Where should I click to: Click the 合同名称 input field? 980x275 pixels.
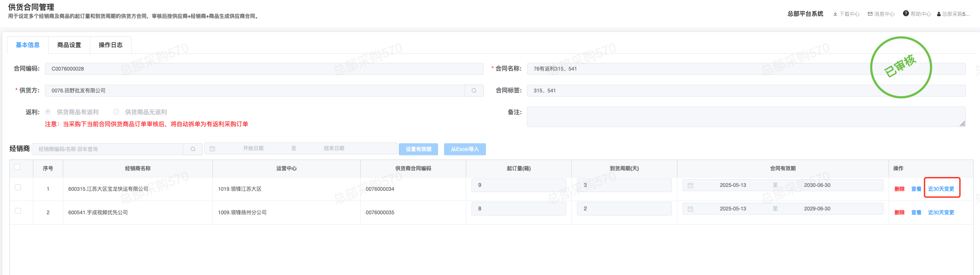pos(746,69)
